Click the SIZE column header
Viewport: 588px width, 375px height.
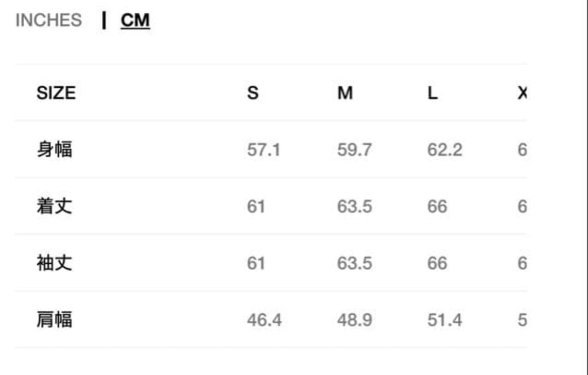(56, 93)
